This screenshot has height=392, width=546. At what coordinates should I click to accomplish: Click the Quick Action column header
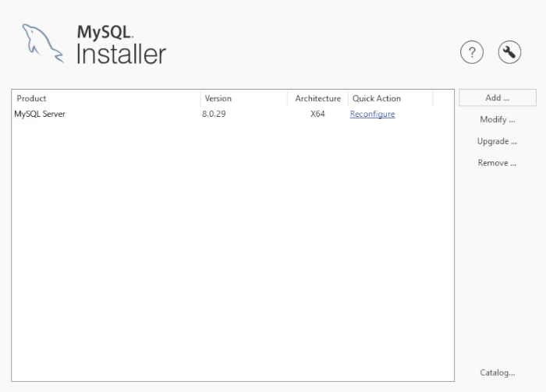point(390,98)
